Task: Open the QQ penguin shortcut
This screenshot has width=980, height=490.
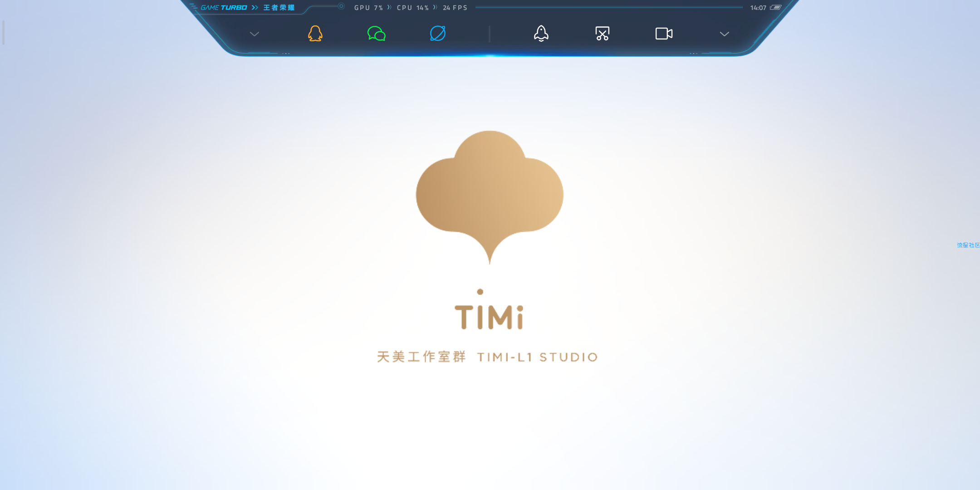Action: (x=315, y=34)
